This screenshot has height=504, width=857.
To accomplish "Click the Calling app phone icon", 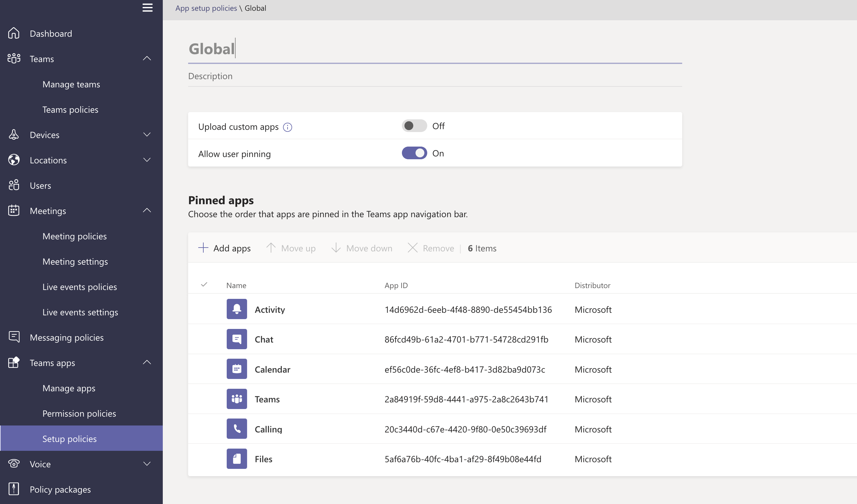I will pyautogui.click(x=237, y=429).
